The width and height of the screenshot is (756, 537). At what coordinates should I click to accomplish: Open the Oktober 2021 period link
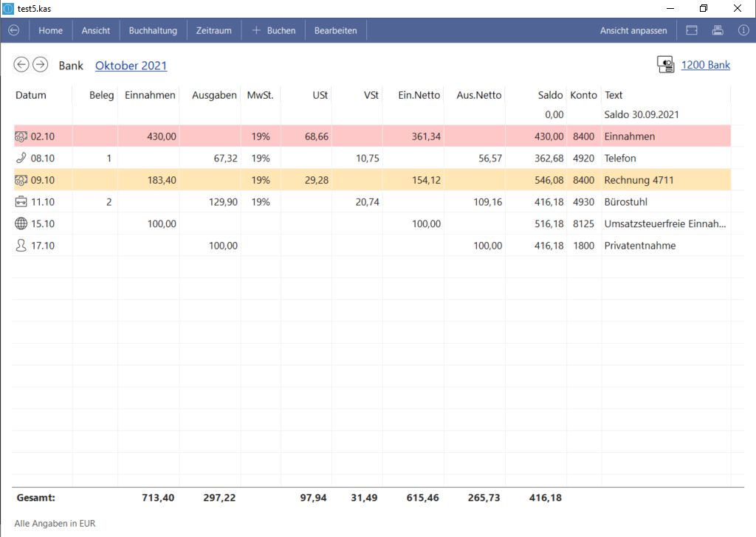click(x=131, y=66)
